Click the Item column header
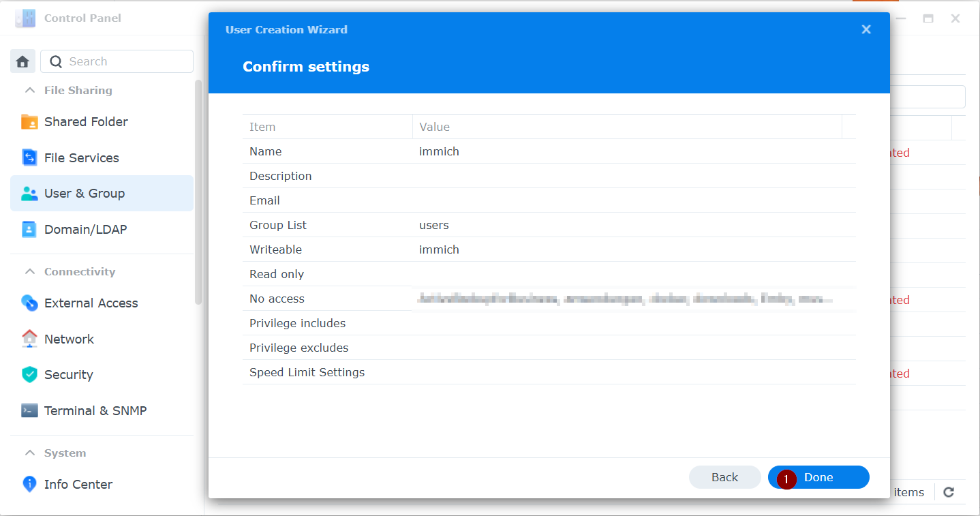Screen dimensions: 980x516 click(327, 127)
